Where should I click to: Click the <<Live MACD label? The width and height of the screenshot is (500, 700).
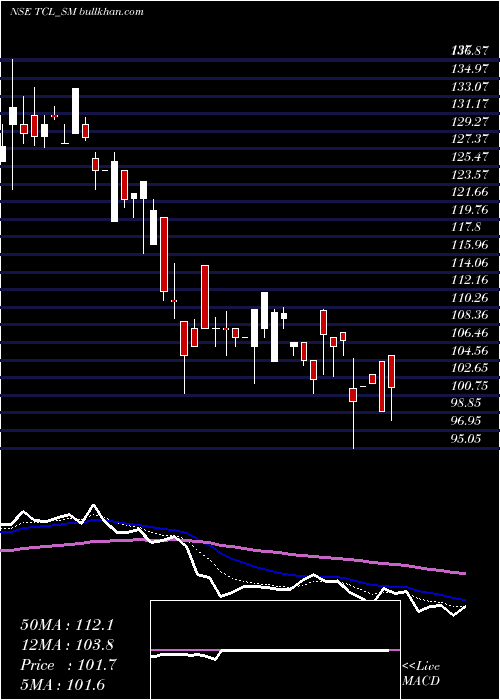click(x=421, y=674)
